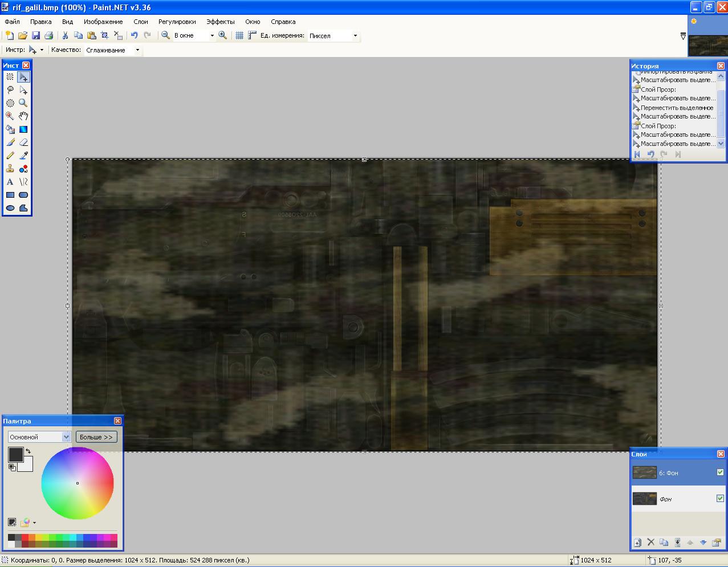Viewport: 728px width, 567px height.
Task: Select the Rectangle shape tool
Action: tap(10, 195)
